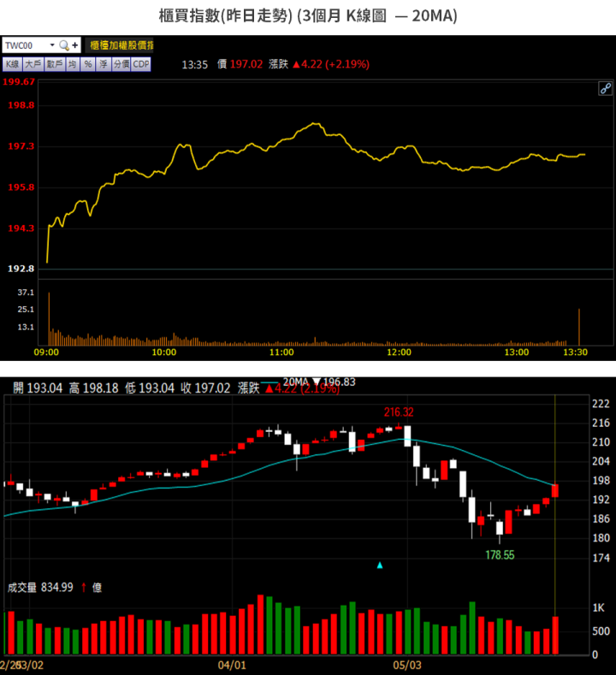Select the 大戶 tab
Image resolution: width=616 pixels, height=675 pixels.
pos(33,64)
